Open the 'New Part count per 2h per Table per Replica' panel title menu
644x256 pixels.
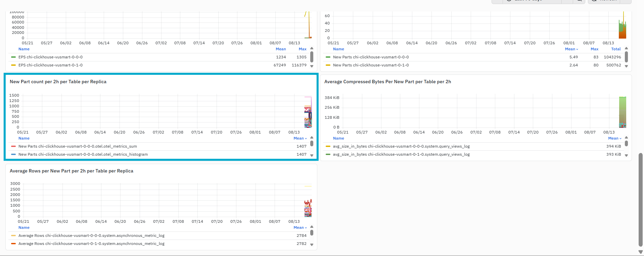click(58, 82)
